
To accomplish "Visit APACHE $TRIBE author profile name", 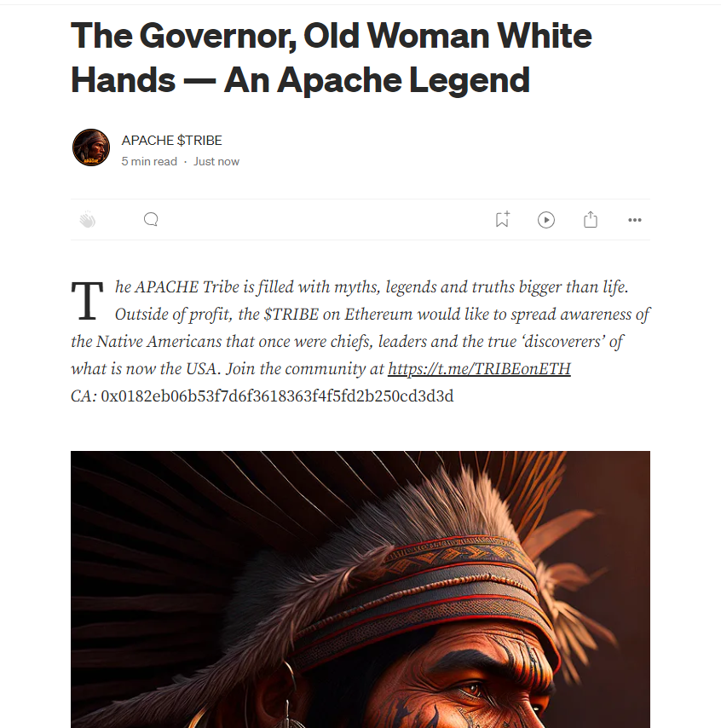I will (172, 140).
